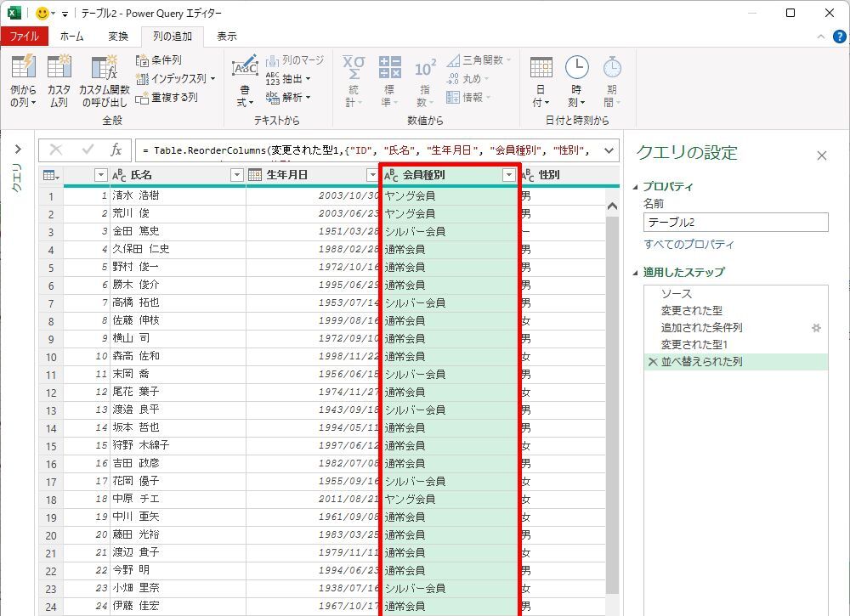Expand the クエリ pane on the left
This screenshot has width=850, height=616.
click(17, 150)
